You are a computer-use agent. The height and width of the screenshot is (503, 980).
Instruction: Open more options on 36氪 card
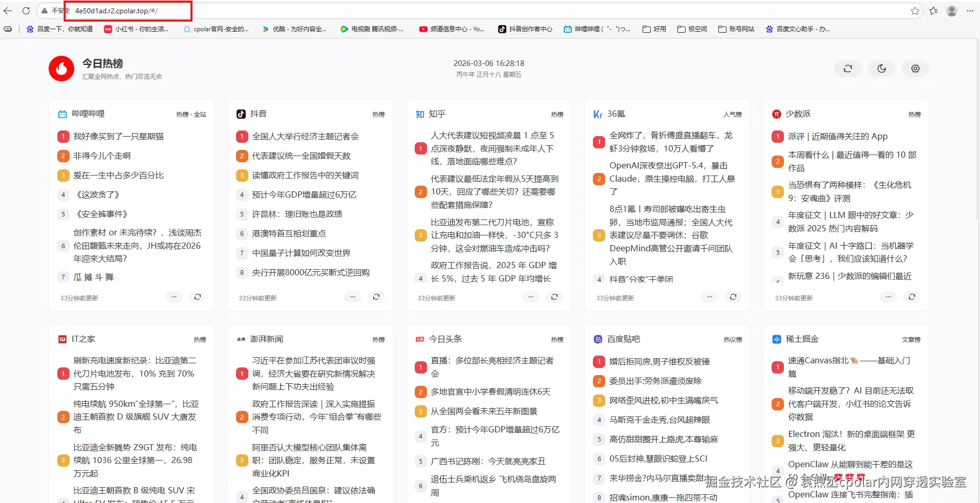click(x=710, y=297)
